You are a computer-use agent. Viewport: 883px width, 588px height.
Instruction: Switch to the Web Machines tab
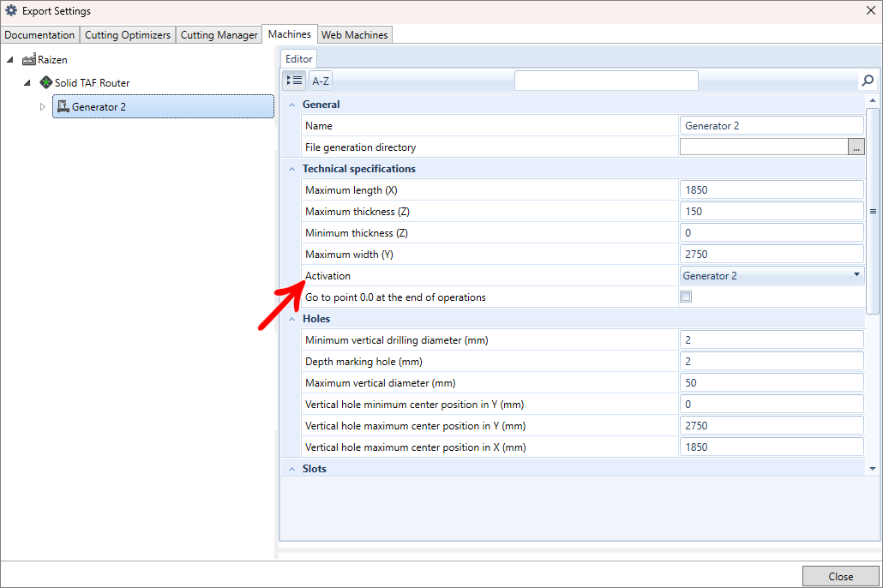[355, 35]
